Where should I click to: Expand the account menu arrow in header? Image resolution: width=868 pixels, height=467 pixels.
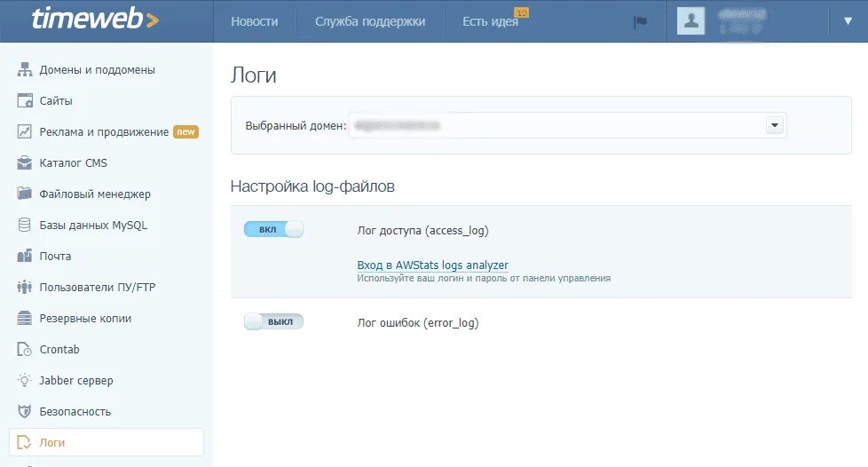[848, 21]
